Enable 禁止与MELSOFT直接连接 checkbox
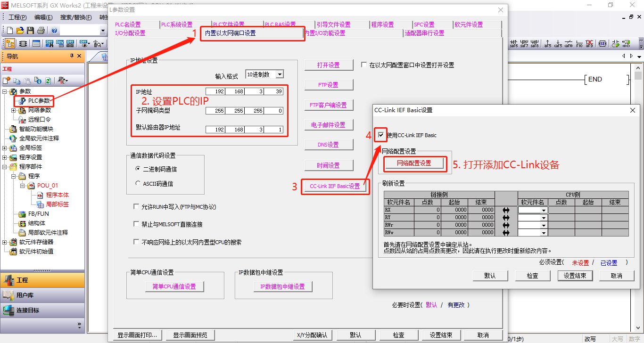This screenshot has height=343, width=644. click(137, 224)
